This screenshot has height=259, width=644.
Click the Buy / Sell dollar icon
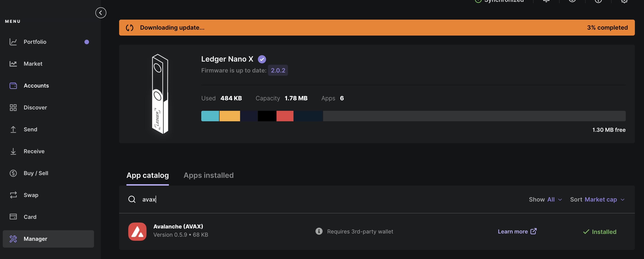13,173
